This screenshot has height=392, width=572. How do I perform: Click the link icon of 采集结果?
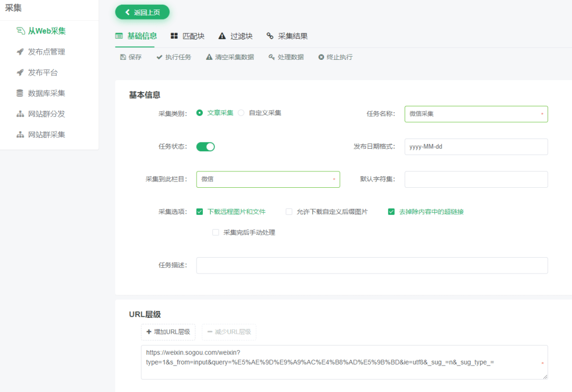270,35
